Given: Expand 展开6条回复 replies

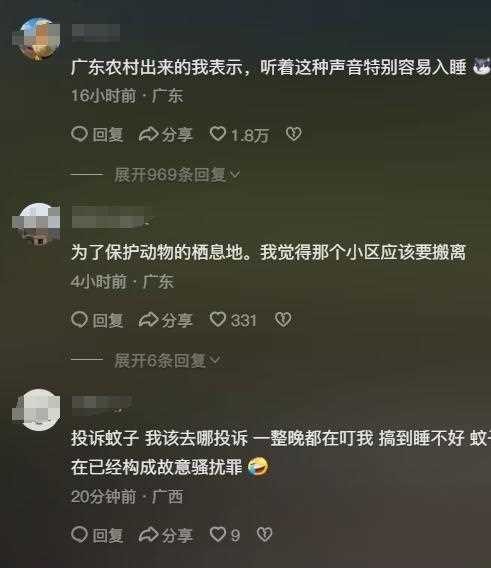Looking at the screenshot, I should click(x=167, y=360).
